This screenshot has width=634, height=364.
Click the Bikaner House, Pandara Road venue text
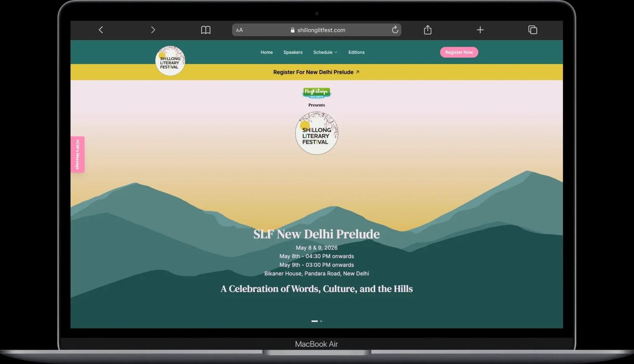point(317,274)
